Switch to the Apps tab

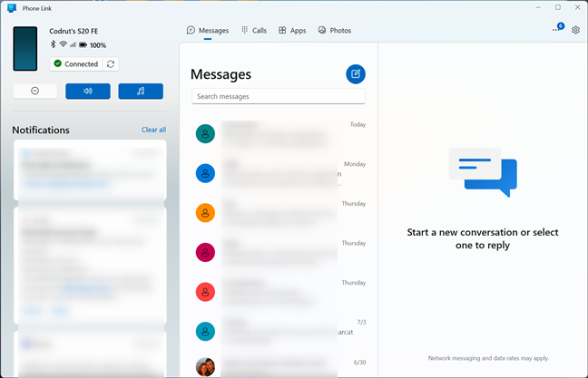(x=292, y=30)
